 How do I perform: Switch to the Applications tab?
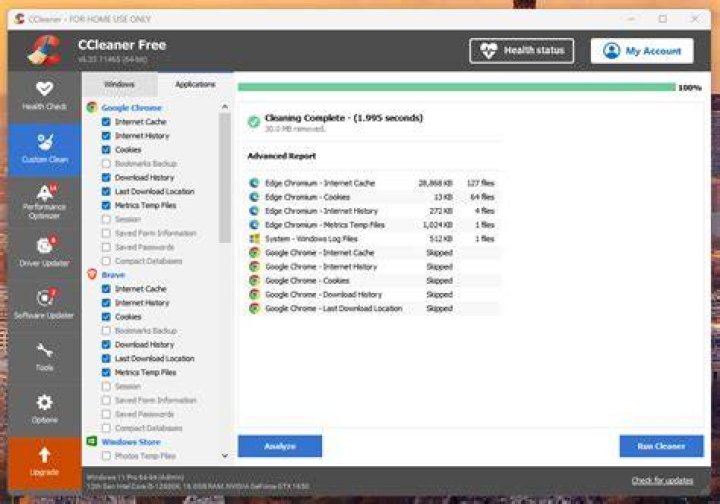[x=195, y=84]
